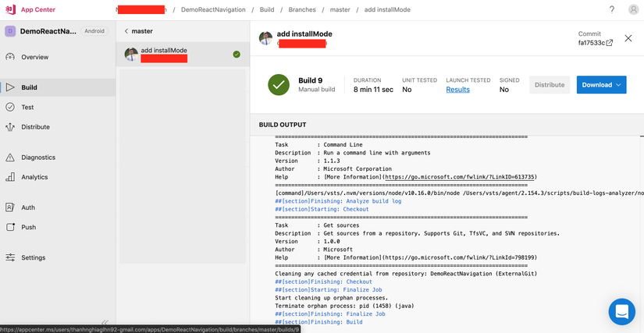The height and width of the screenshot is (333, 644).
Task: Click the Push notification icon
Action: (10, 227)
